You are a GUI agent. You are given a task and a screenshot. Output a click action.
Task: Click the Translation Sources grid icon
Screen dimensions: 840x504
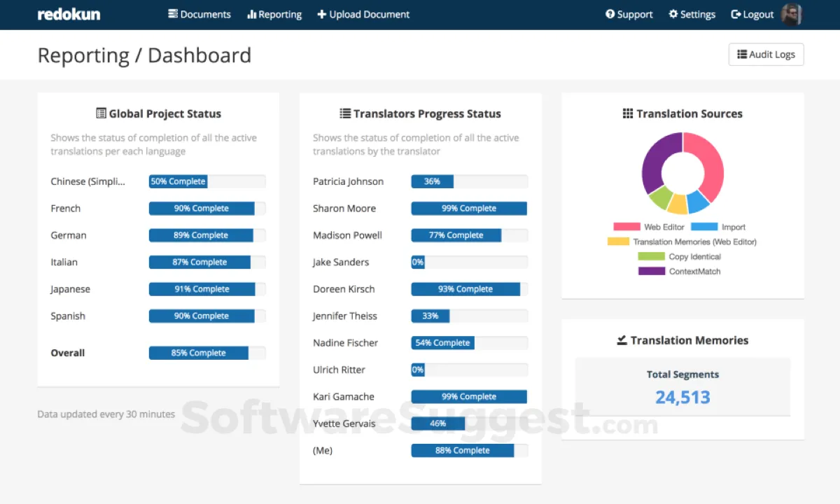click(x=628, y=113)
